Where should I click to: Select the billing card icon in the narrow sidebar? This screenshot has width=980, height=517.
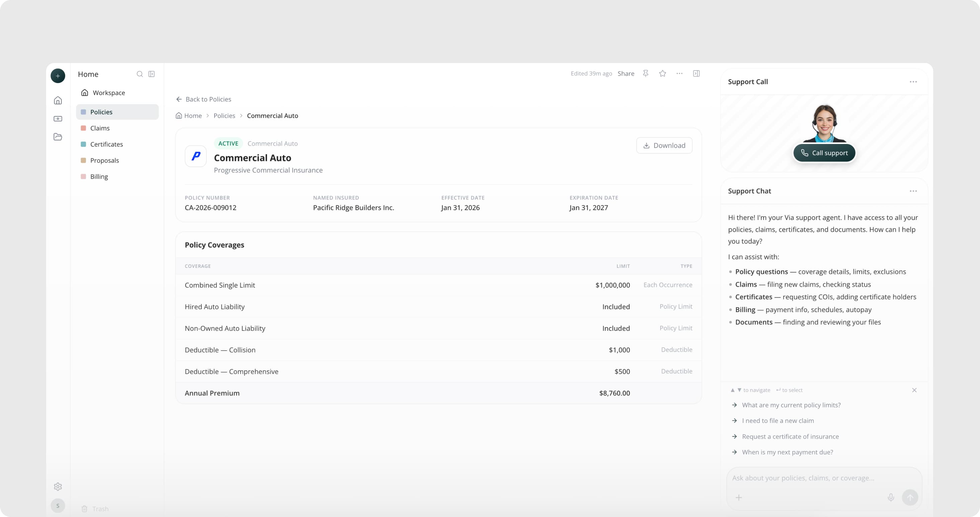[58, 119]
